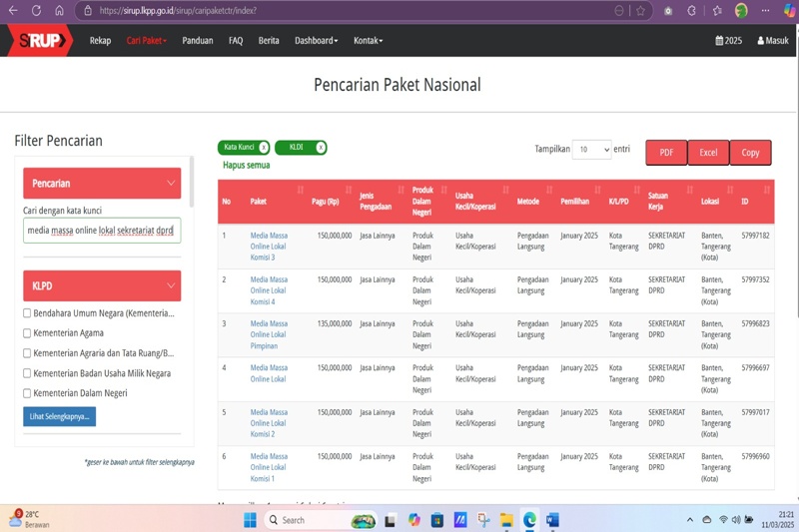Remove the KLDI filter tag
Screen dimensions: 799x532
click(321, 147)
